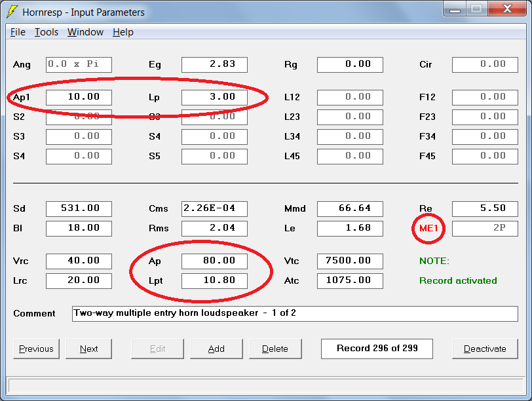532x401 pixels.
Task: Open the File menu
Action: [18, 32]
